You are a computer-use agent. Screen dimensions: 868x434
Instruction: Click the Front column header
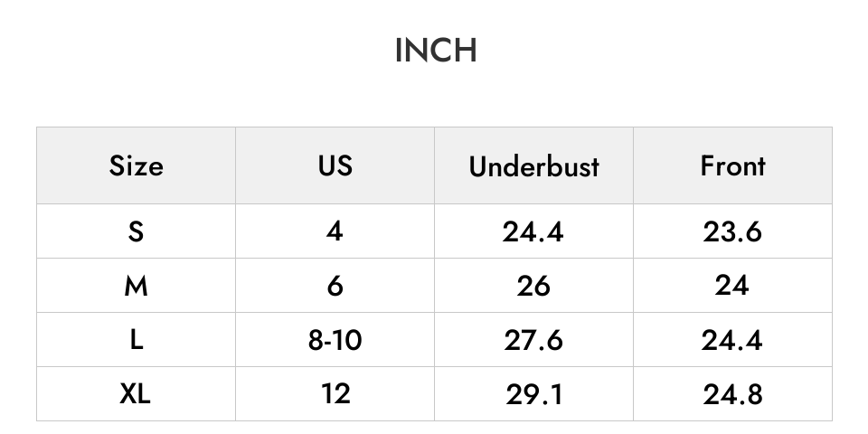point(732,165)
